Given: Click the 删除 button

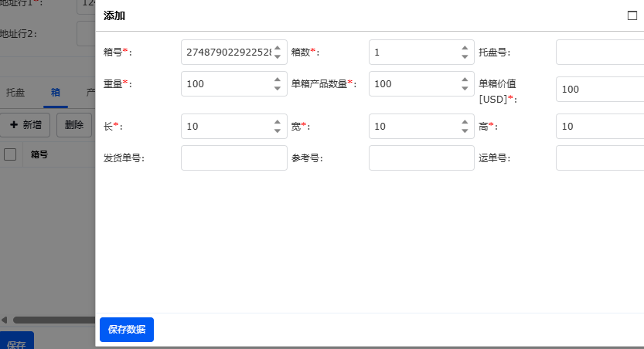Looking at the screenshot, I should pyautogui.click(x=74, y=124).
